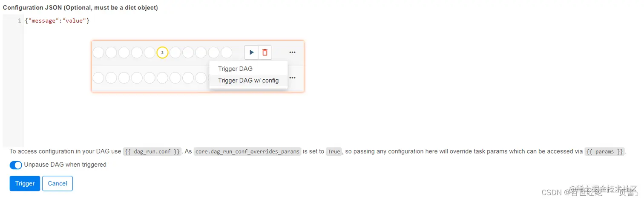Click the red trash delete DAG icon
Image resolution: width=644 pixels, height=200 pixels.
click(265, 52)
